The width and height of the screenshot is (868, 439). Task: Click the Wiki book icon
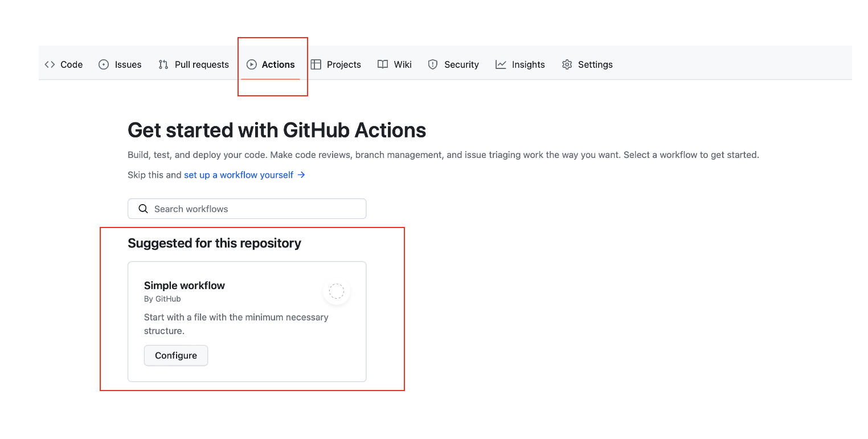pyautogui.click(x=383, y=64)
